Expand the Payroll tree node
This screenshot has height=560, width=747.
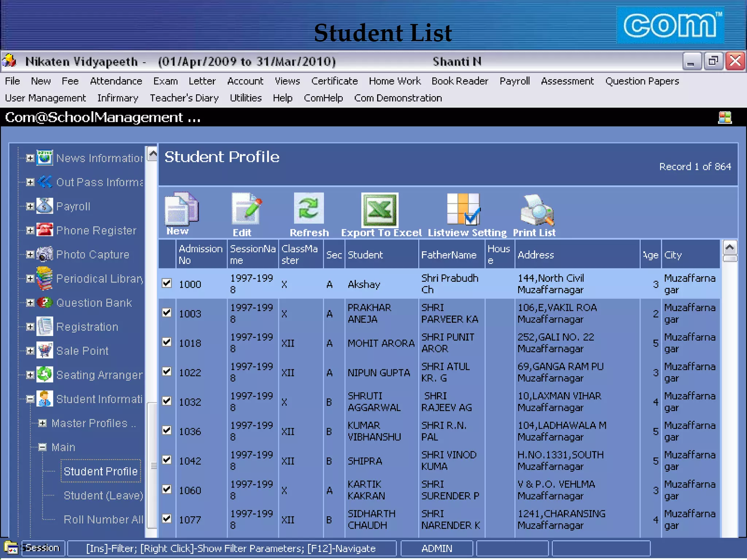pyautogui.click(x=30, y=206)
